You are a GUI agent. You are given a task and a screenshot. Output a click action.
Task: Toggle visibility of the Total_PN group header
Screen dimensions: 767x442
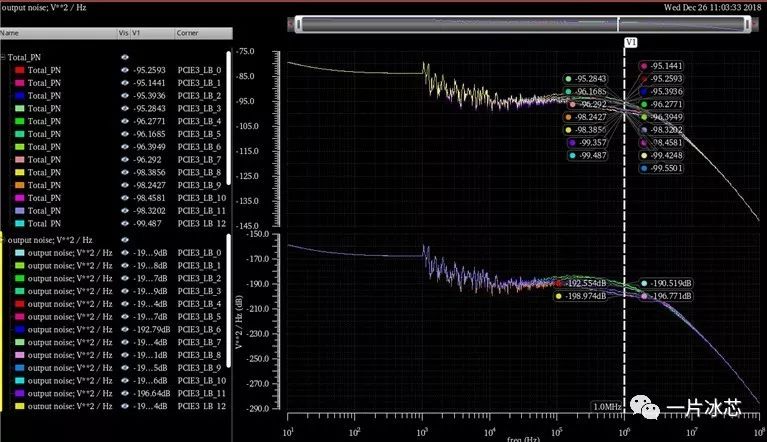coord(125,57)
